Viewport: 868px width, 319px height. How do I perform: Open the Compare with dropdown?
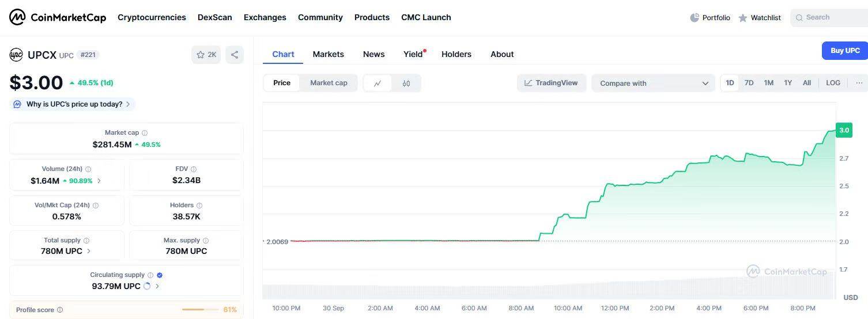click(x=654, y=83)
